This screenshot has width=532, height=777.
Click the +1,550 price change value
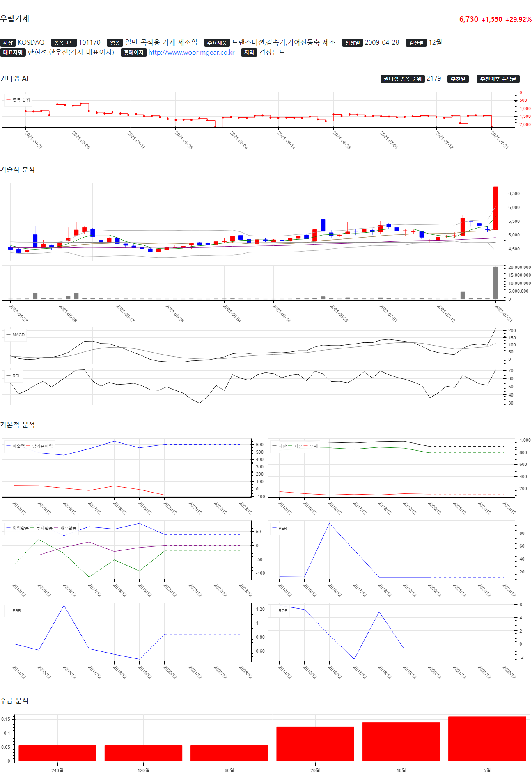coord(492,19)
